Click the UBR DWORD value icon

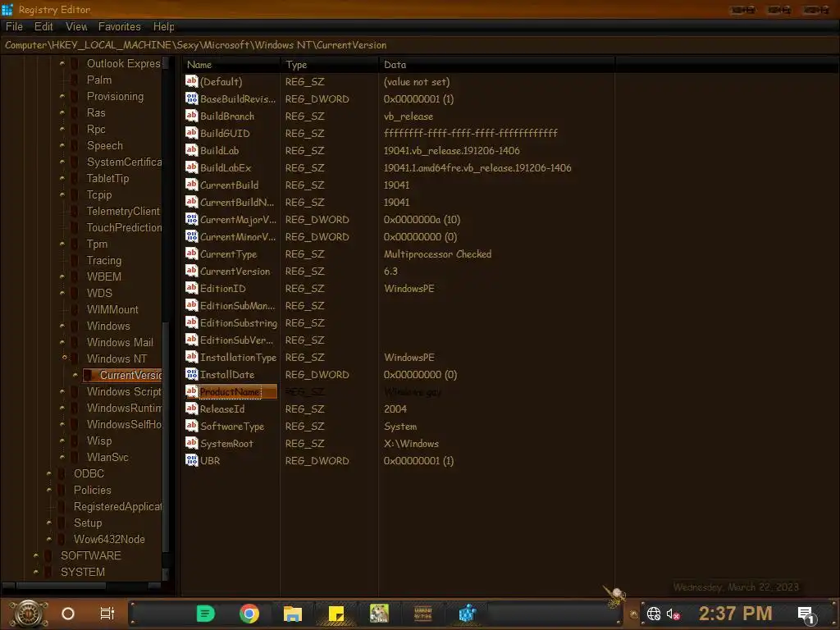pos(191,460)
